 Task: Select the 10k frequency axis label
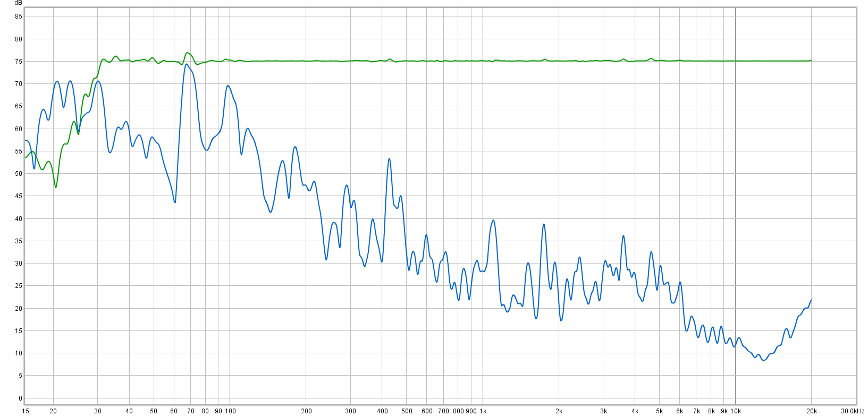736,411
